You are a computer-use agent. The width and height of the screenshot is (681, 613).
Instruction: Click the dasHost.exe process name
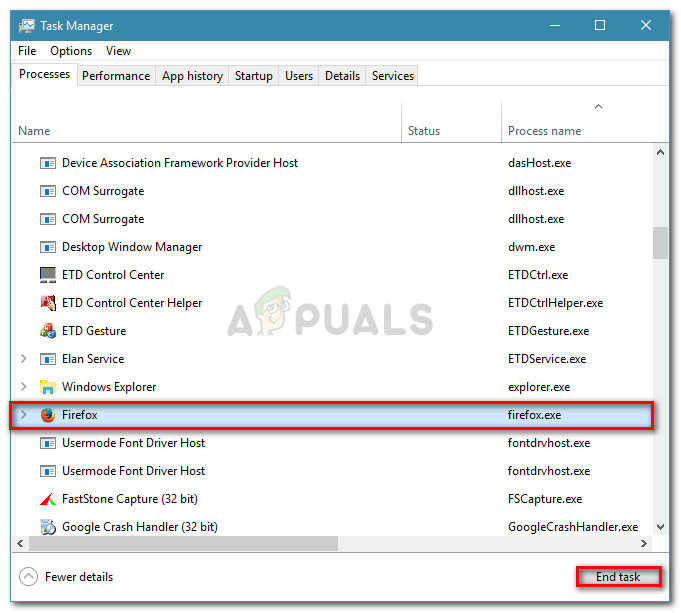coord(539,163)
